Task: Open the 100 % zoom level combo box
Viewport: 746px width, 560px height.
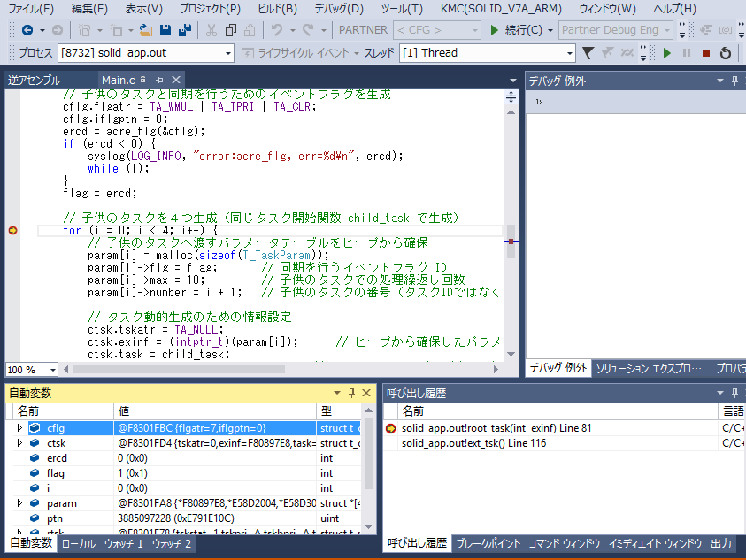Action: point(53,370)
